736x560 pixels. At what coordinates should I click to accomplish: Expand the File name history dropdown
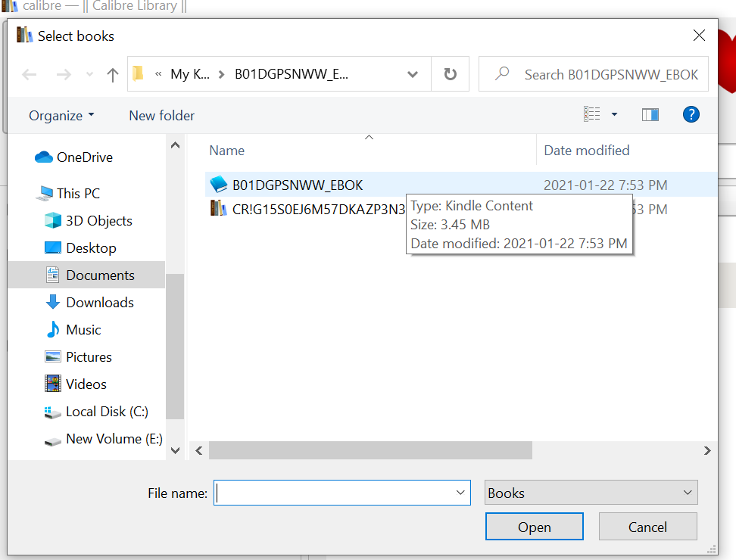[x=460, y=493]
